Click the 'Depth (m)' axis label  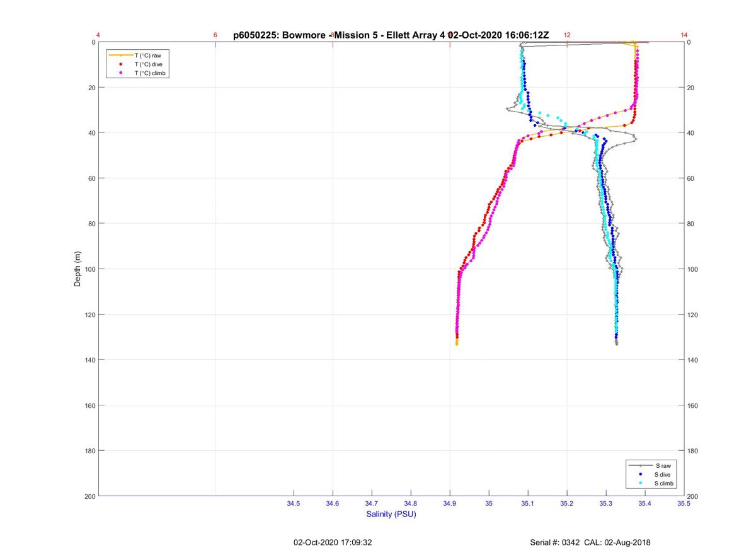(x=78, y=269)
